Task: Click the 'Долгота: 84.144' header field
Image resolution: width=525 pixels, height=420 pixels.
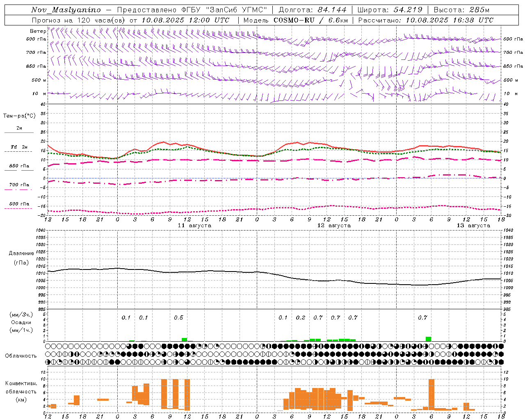Action: click(313, 10)
